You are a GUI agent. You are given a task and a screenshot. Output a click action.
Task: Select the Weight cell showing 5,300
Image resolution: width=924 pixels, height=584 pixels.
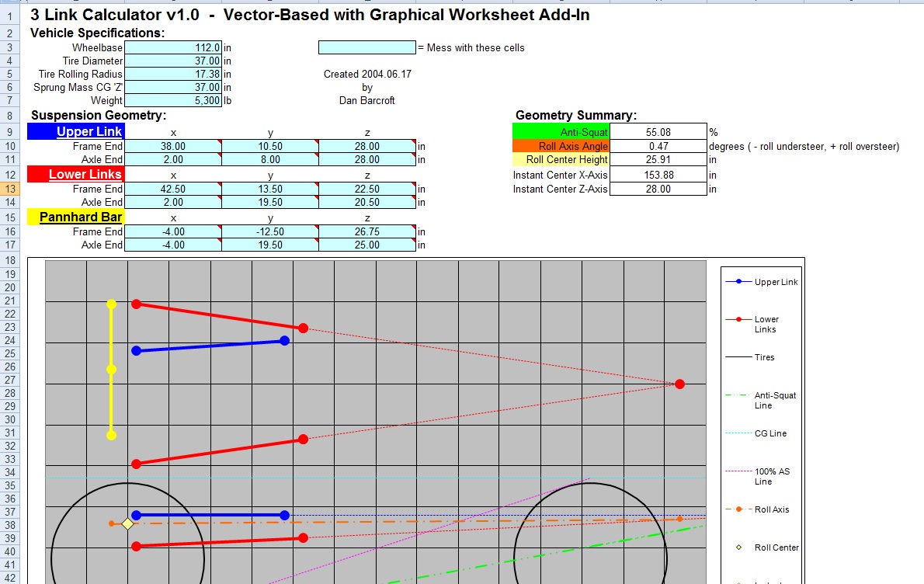click(172, 100)
